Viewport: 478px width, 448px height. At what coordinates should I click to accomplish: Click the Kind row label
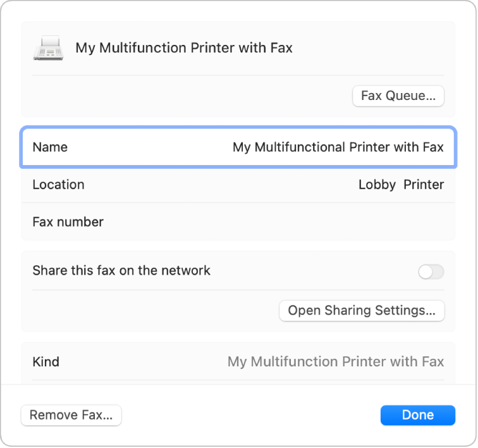[x=46, y=362]
